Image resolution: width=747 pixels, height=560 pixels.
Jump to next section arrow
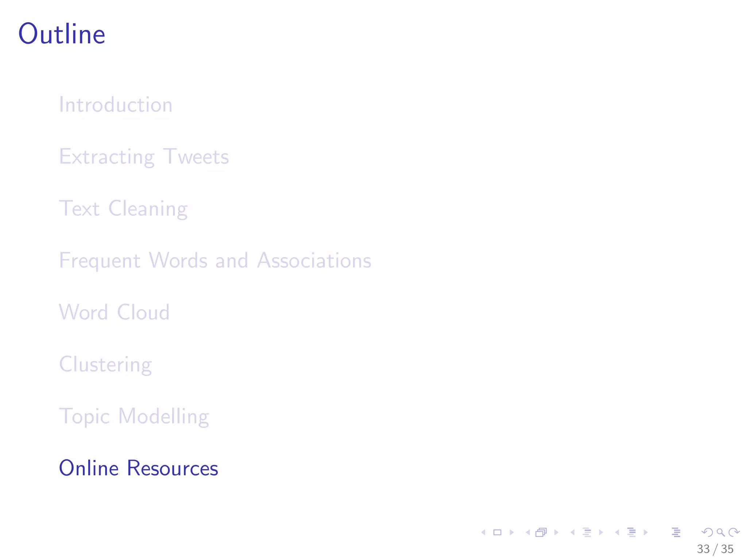tap(646, 533)
